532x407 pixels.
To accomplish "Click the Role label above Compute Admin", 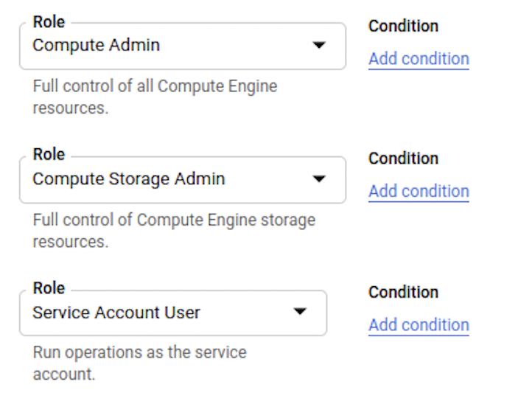I will tap(49, 22).
